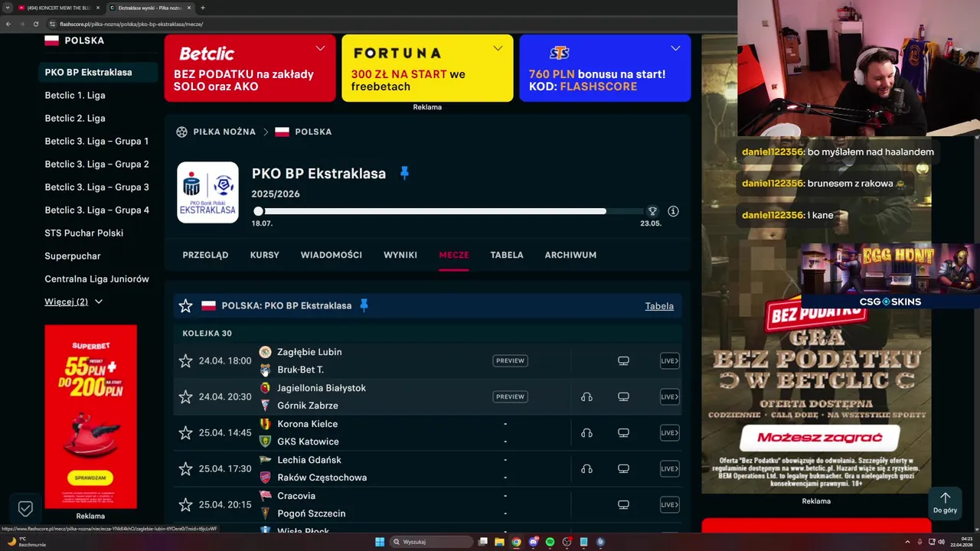Star the POLSKA: PKO BP Ekstraklasa league
This screenshot has height=551, width=980.
pos(185,306)
